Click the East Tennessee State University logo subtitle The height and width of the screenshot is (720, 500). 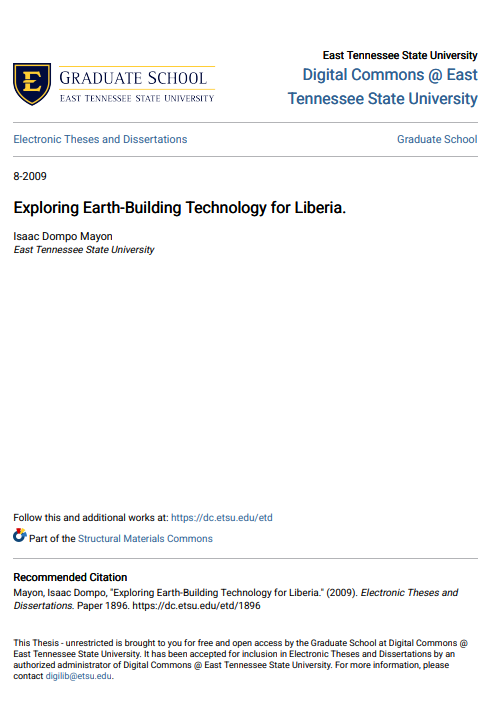[x=137, y=98]
